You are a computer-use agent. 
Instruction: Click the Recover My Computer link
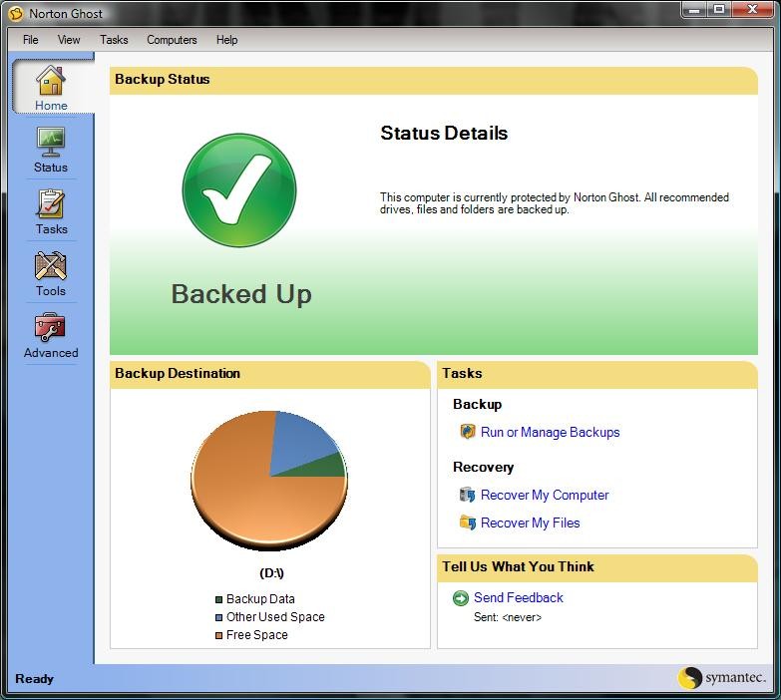point(545,495)
